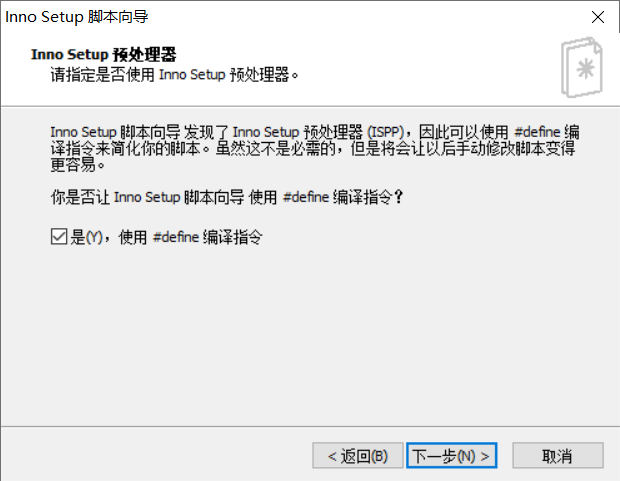This screenshot has width=620, height=481.
Task: Click the 你是否让 Inno Setup 脚本向导 question text
Action: click(x=147, y=197)
